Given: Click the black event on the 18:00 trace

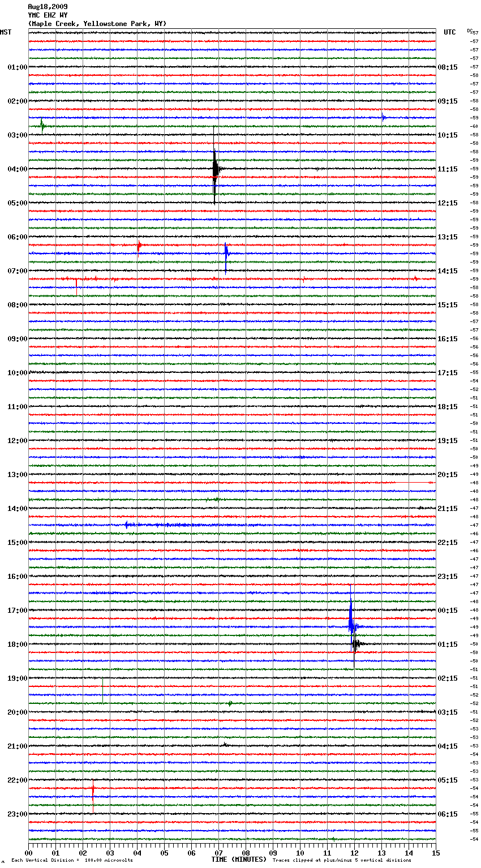Looking at the screenshot, I should (x=357, y=644).
